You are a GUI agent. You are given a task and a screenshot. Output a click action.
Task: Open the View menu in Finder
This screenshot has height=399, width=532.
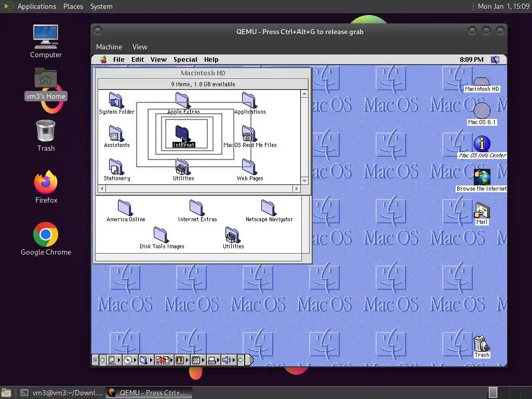(158, 60)
